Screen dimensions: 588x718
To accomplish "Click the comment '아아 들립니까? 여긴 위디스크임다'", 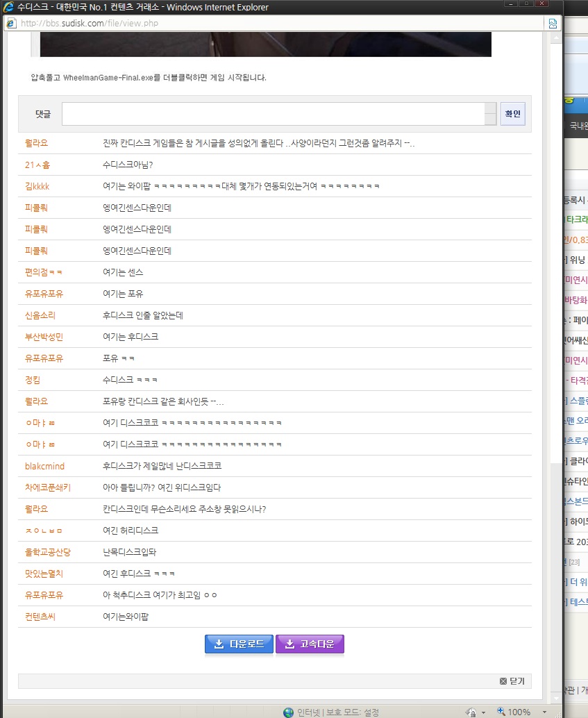I will (162, 487).
